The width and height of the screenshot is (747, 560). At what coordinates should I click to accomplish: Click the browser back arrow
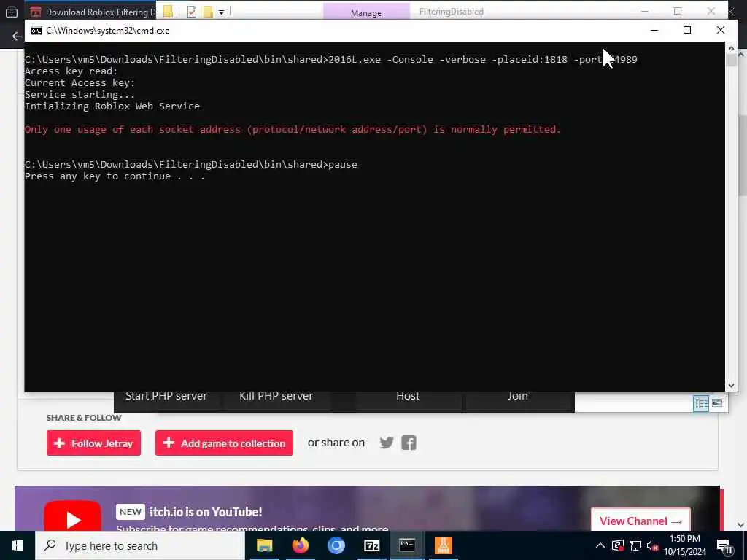click(x=18, y=36)
